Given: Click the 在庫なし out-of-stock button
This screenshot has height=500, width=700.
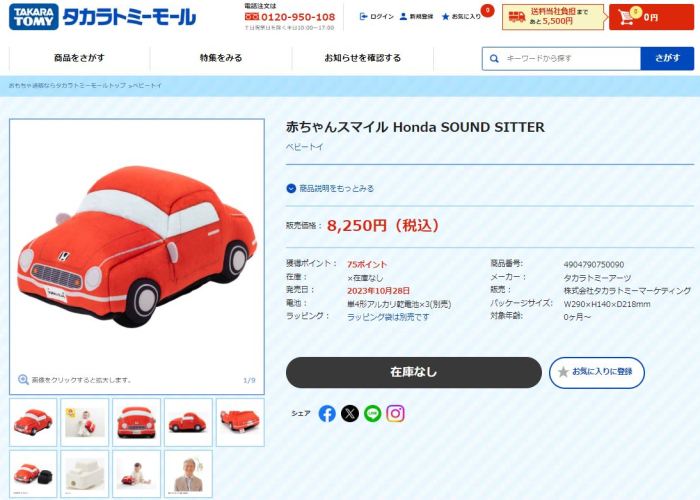Looking at the screenshot, I should pos(414,372).
